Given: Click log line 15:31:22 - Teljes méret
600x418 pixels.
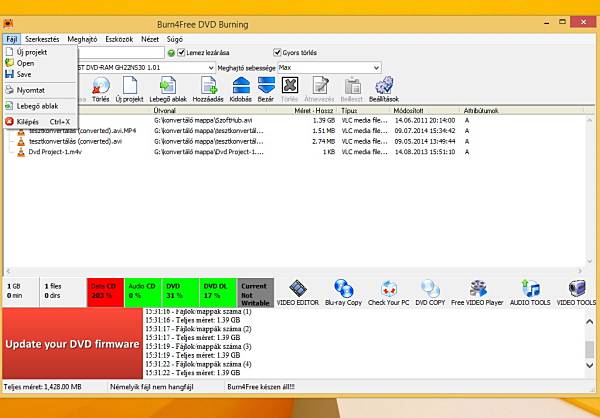Looking at the screenshot, I should [193, 372].
